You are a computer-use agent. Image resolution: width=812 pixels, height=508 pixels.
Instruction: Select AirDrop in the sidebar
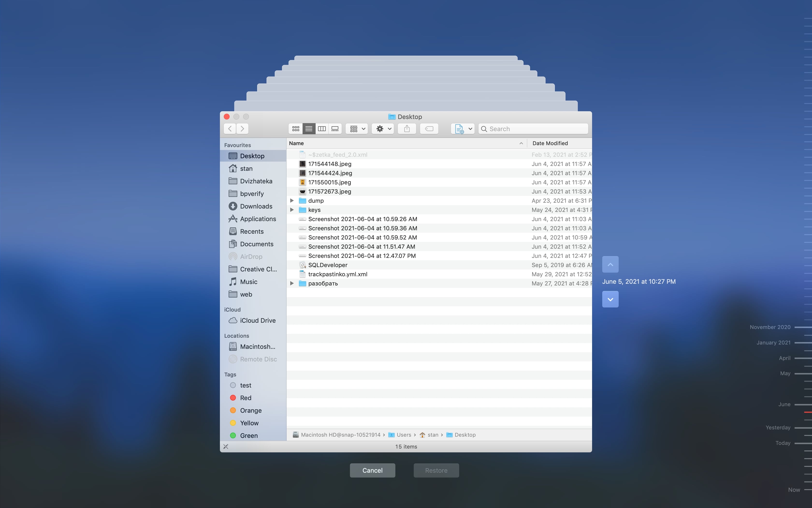[253, 257]
